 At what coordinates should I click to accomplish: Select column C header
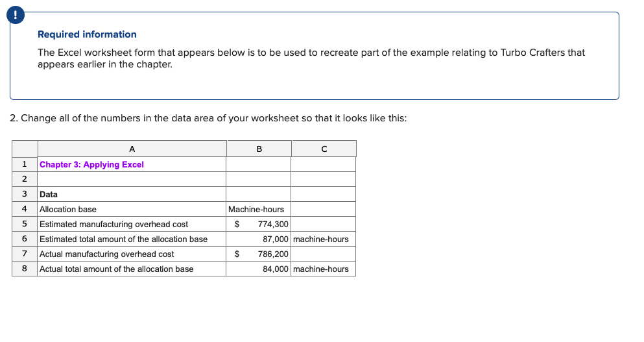(x=324, y=149)
